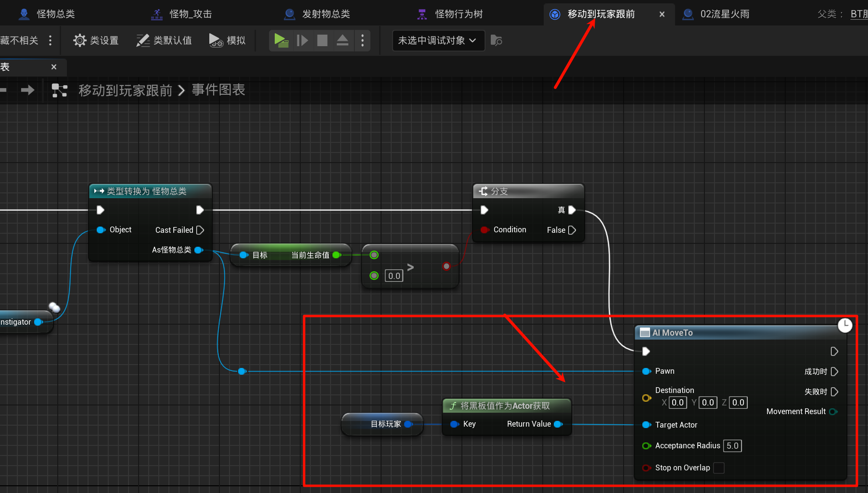Viewport: 868px width, 493px height.
Task: Switch to the 怪物行为树 tab
Action: [x=450, y=14]
